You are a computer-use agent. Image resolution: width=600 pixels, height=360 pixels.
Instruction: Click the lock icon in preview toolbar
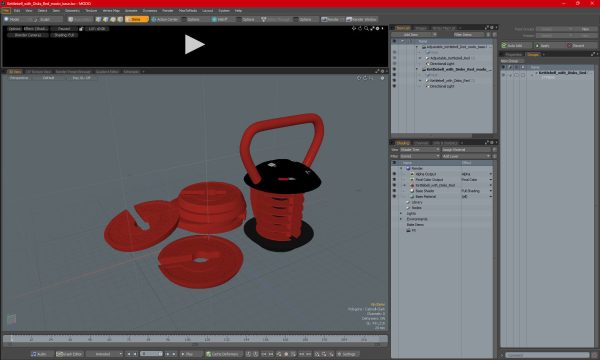tap(81, 29)
